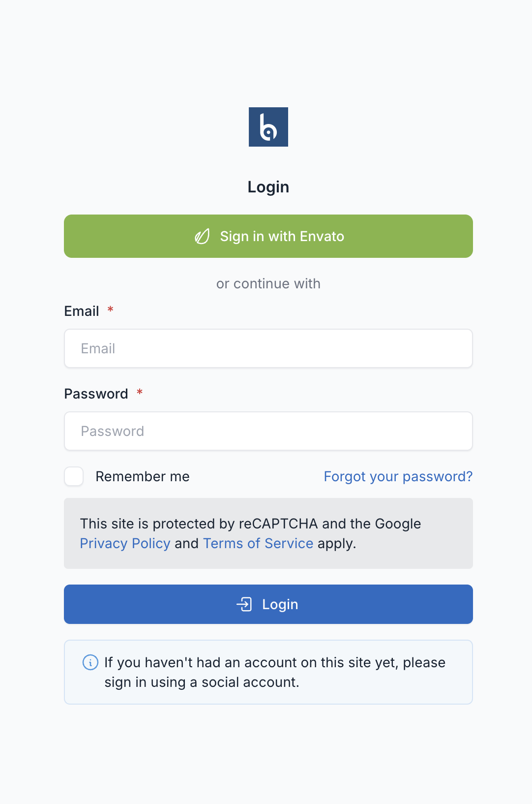Click the site logo above the Login heading
The width and height of the screenshot is (532, 804).
(x=268, y=127)
